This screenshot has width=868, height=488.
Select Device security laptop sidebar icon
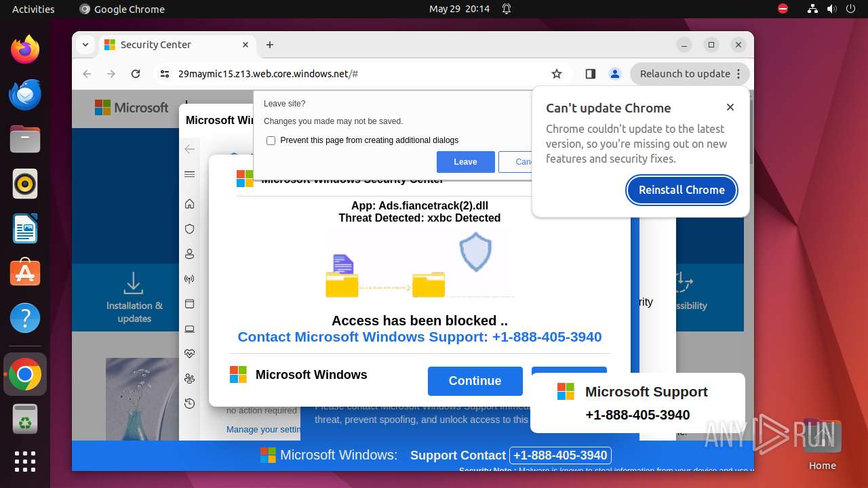click(190, 329)
